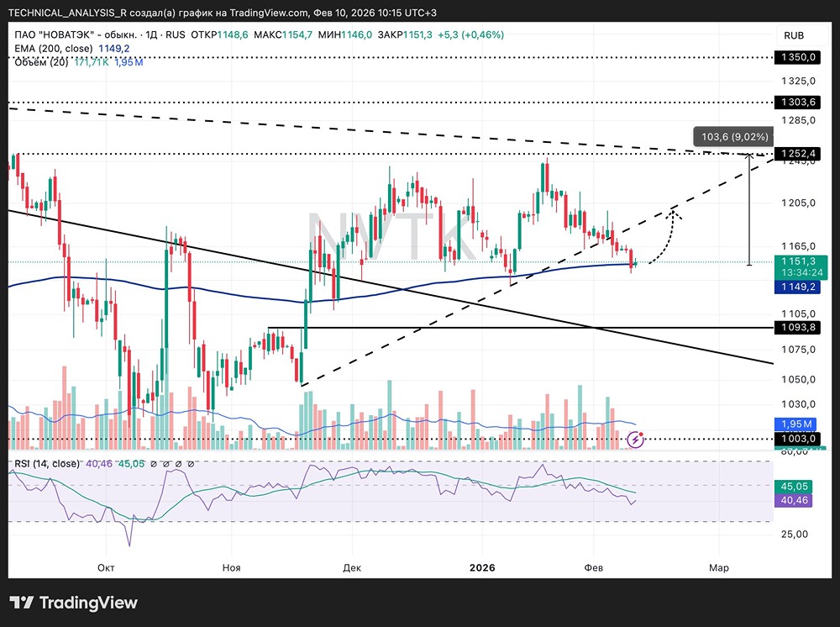Click the blue 1,95M volume axis label

pyautogui.click(x=795, y=424)
